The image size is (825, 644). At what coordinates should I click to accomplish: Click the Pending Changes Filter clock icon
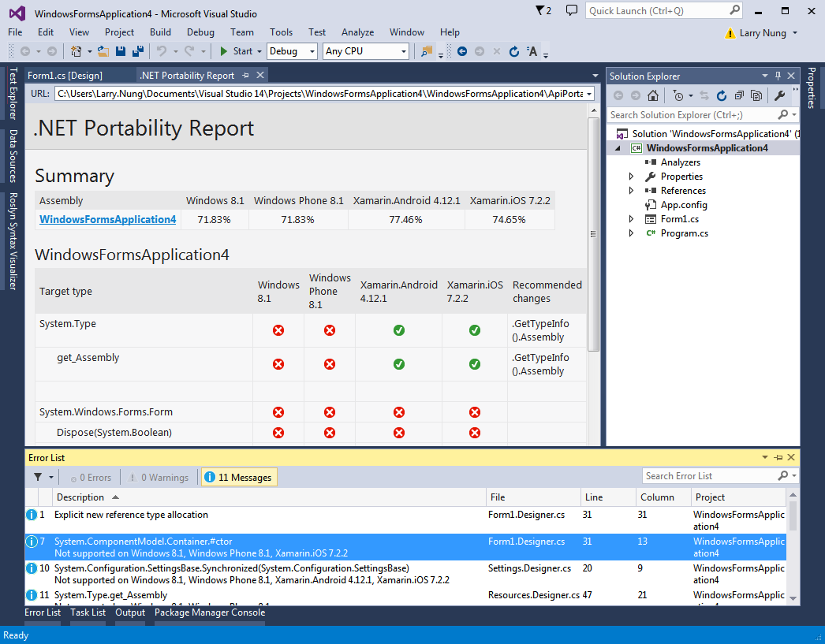point(678,95)
